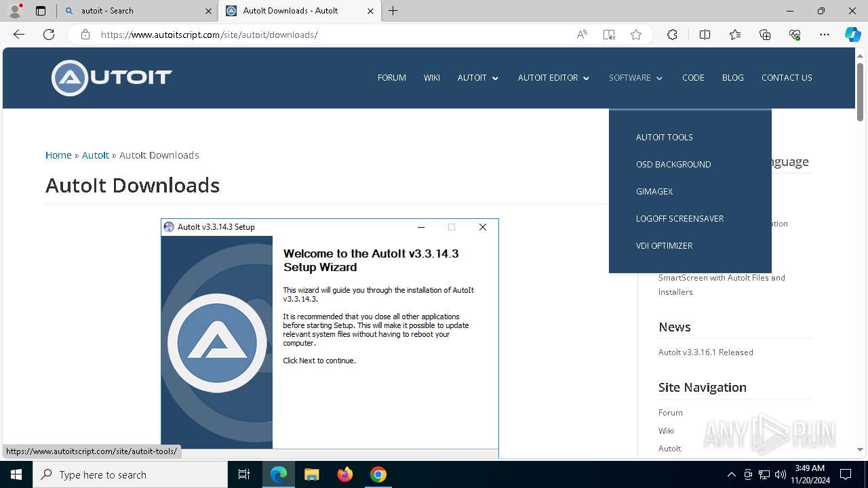Open AutoIt link in Site Navigation sidebar
Screen dimensions: 868x488
(670, 449)
